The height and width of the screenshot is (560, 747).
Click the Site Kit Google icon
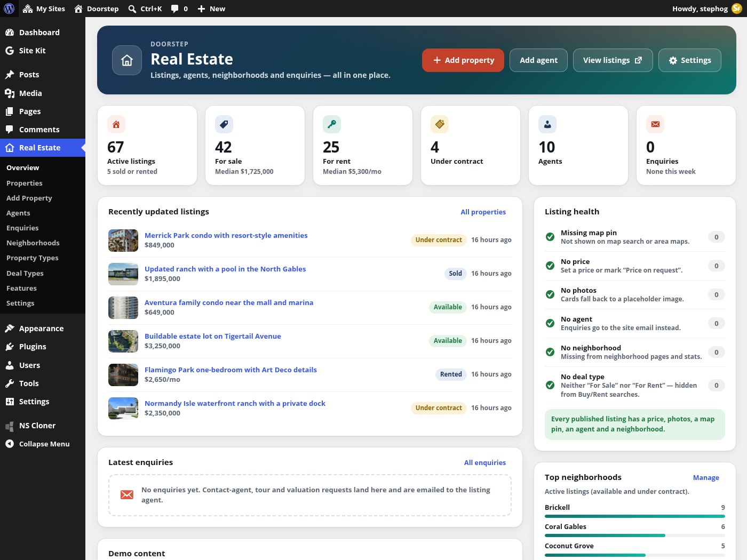[x=10, y=51]
